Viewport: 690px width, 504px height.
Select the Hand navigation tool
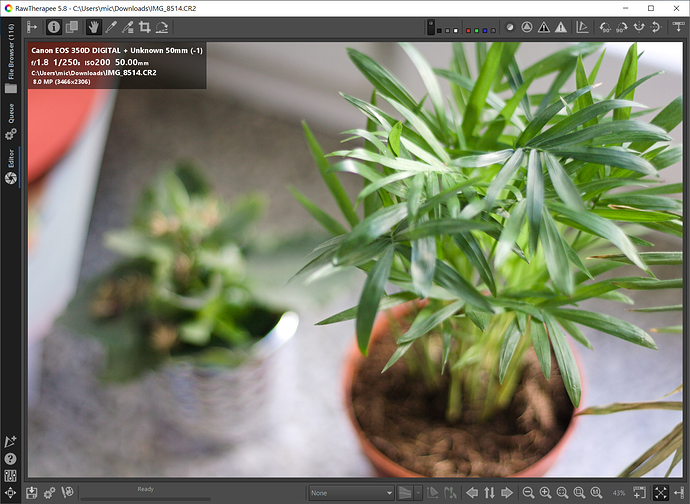click(x=91, y=27)
